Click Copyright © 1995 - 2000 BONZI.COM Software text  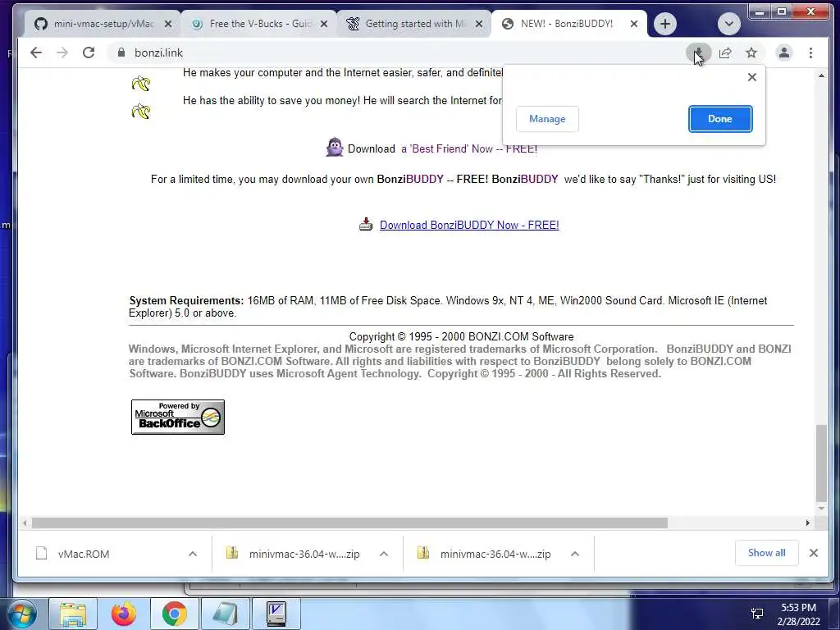[x=461, y=337]
